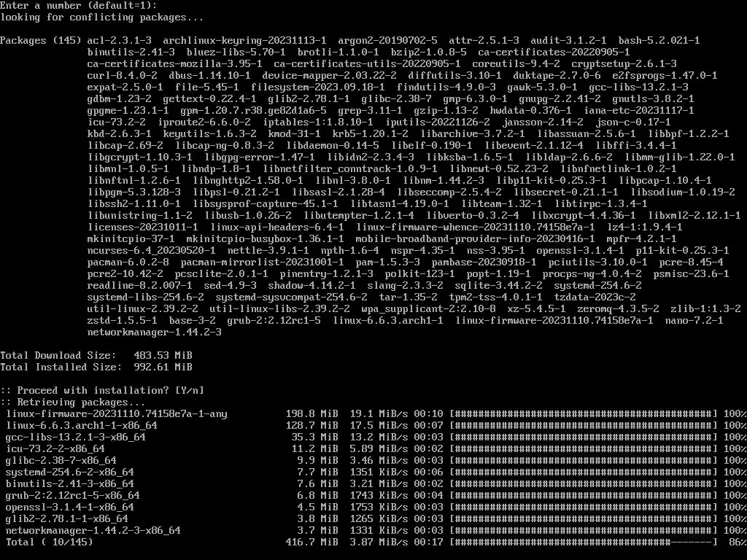
Task: Select the 'Proceed with installation? [Y/n]' prompt
Action: pyautogui.click(x=102, y=391)
